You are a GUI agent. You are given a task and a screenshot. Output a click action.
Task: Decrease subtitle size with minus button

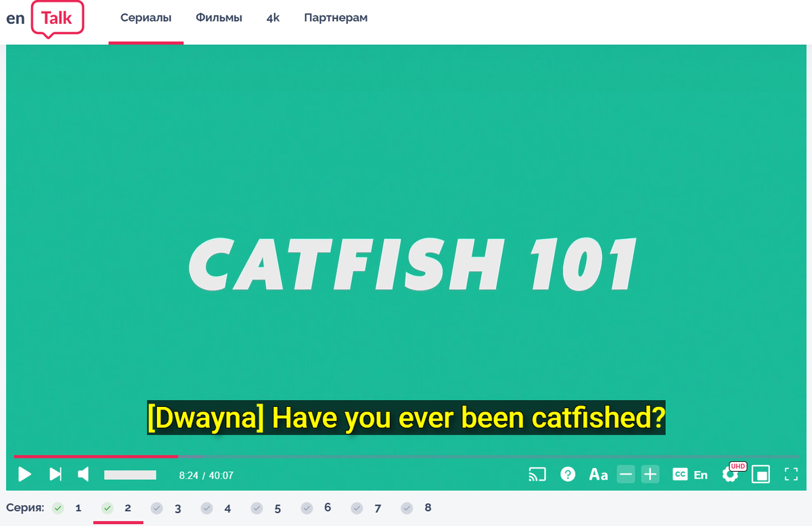[626, 475]
